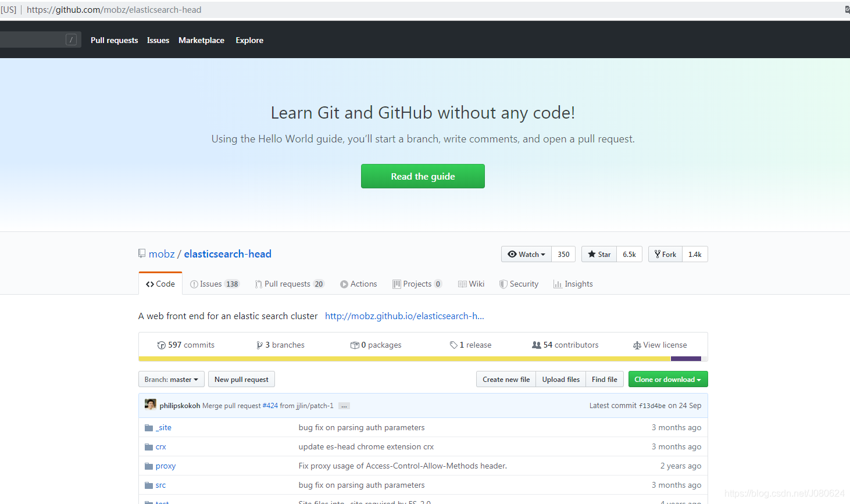The width and height of the screenshot is (850, 504).
Task: Click Find file
Action: [x=605, y=380]
